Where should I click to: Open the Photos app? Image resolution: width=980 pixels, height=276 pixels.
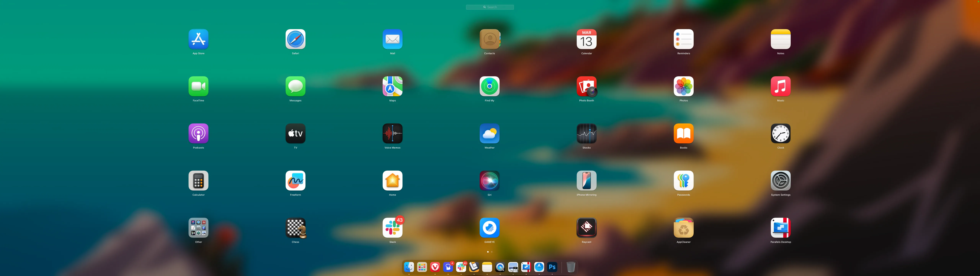683,86
